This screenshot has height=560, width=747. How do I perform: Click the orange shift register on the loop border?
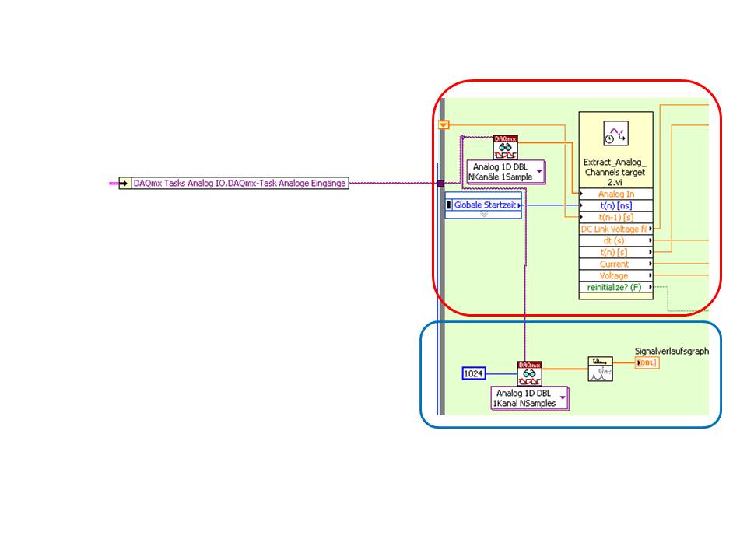(444, 124)
